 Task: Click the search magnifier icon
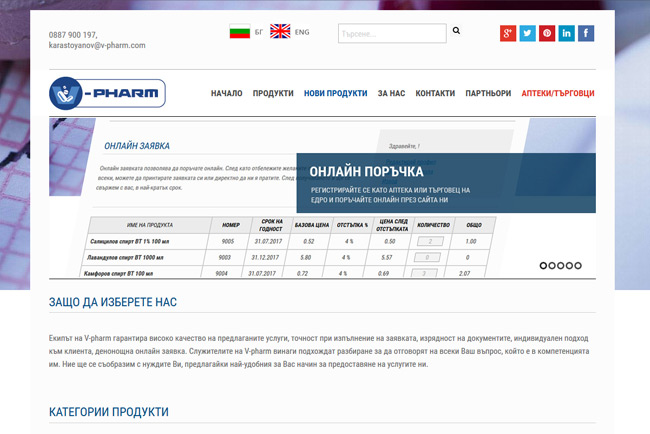pyautogui.click(x=456, y=30)
